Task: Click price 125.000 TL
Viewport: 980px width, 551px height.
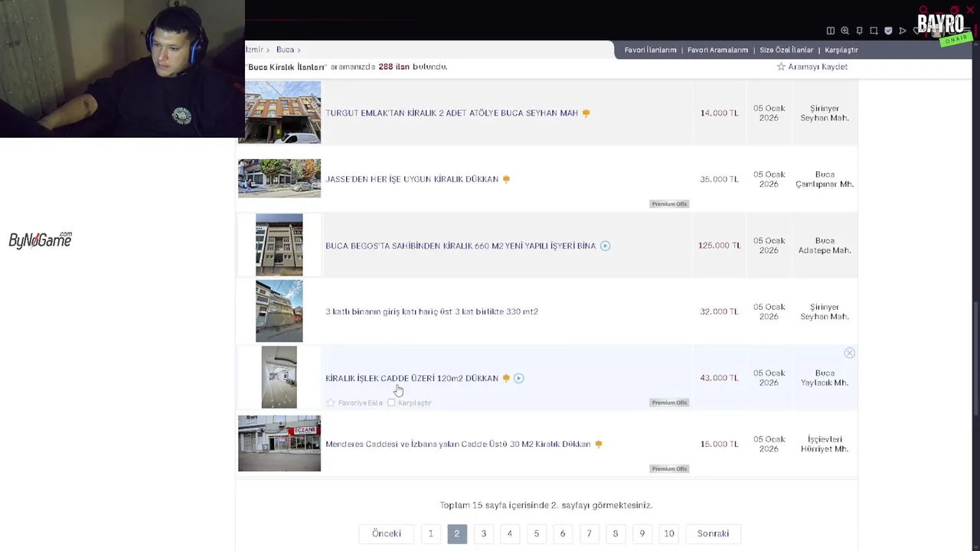Action: click(x=718, y=246)
